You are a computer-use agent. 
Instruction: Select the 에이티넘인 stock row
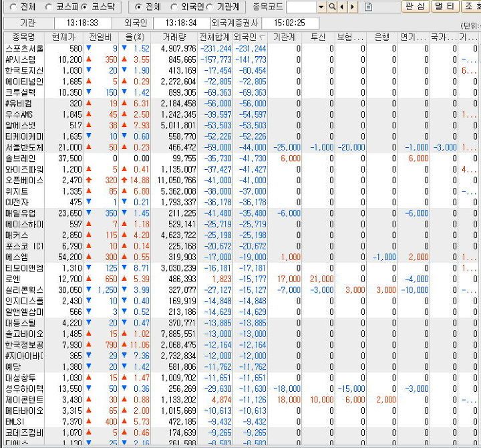pyautogui.click(x=240, y=82)
